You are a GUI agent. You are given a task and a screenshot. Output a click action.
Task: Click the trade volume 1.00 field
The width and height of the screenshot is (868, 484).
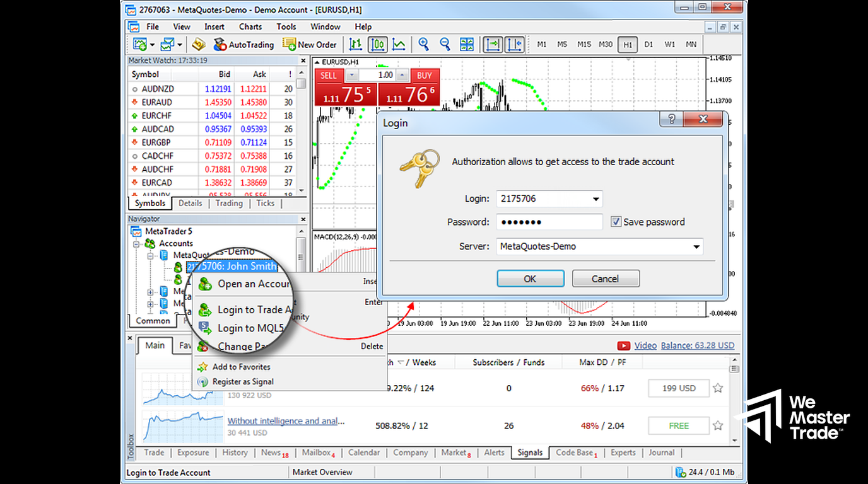click(377, 75)
